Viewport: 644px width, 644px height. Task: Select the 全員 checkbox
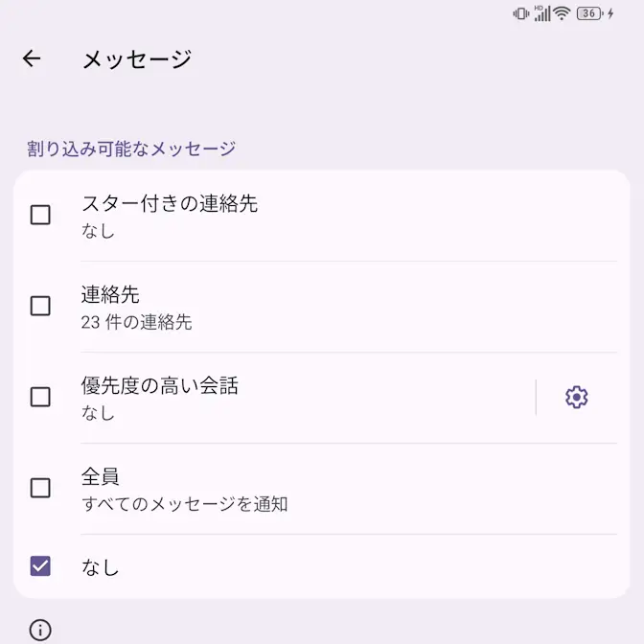tap(40, 488)
